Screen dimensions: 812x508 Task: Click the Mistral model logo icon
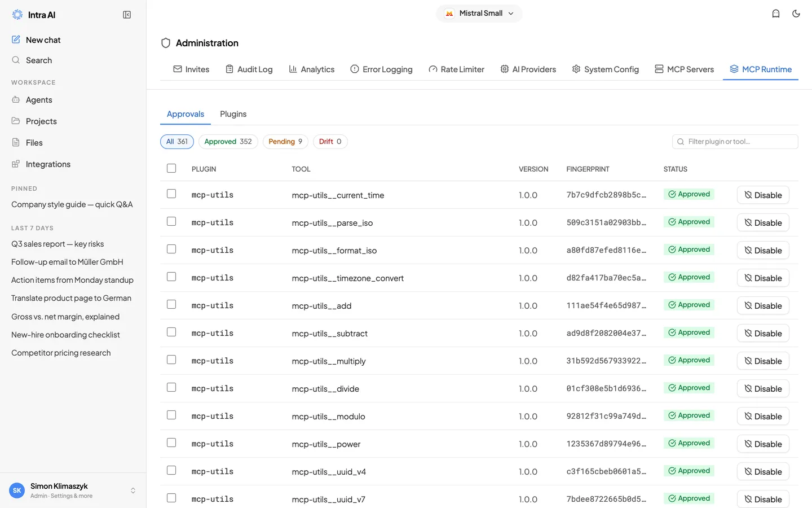click(x=449, y=14)
